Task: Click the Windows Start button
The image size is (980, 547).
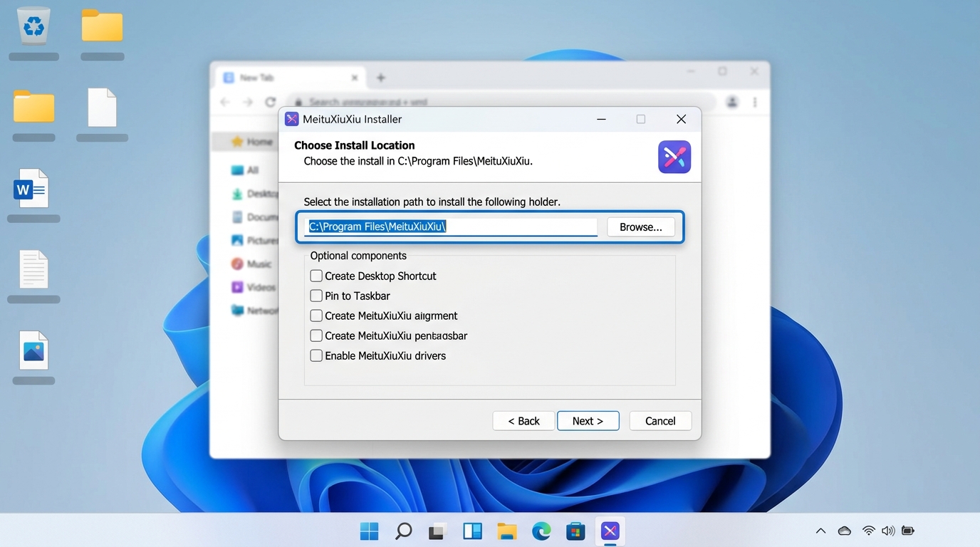Action: [369, 531]
